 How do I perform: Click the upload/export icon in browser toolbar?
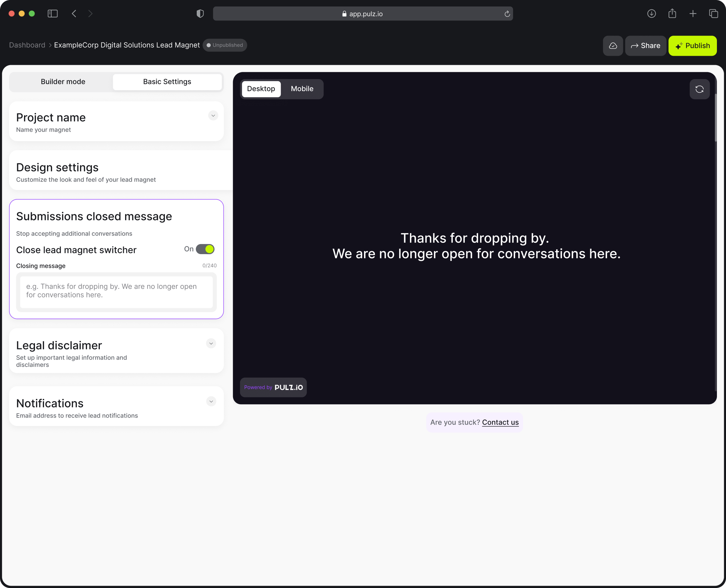[x=673, y=13]
